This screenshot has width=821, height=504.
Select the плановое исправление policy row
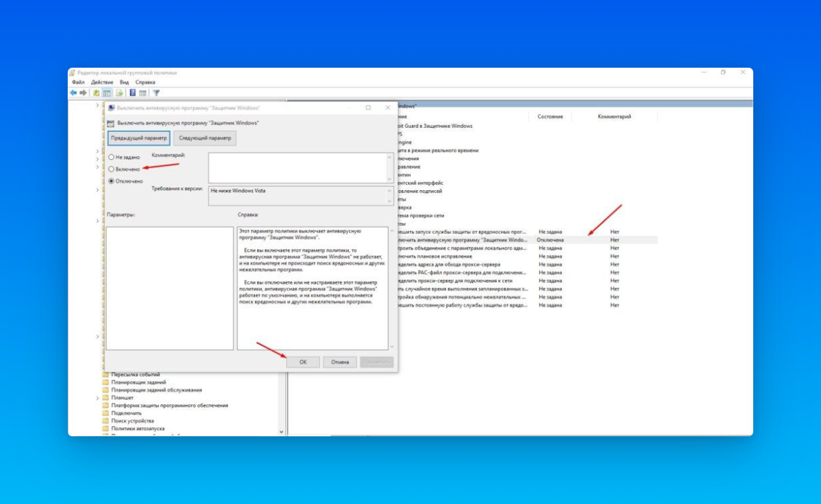pos(527,256)
